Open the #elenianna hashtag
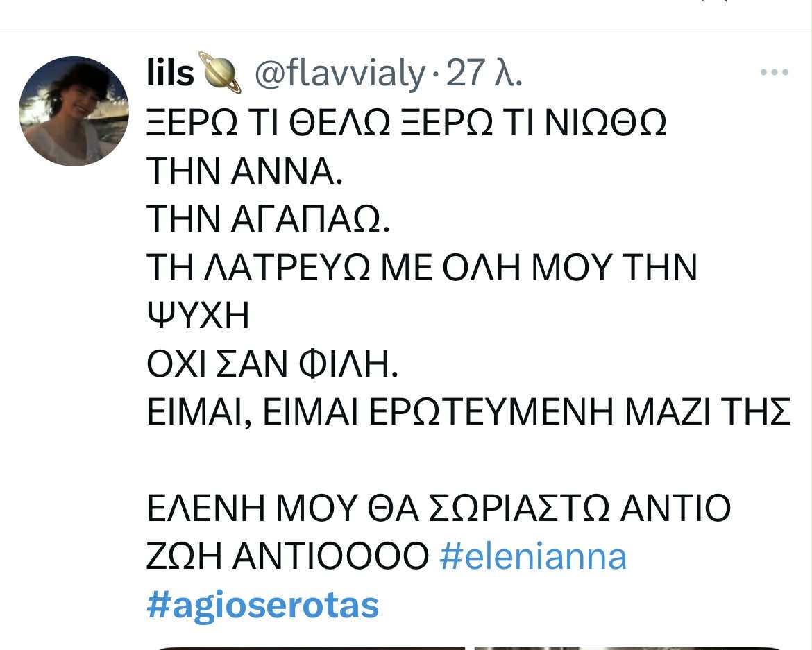Image resolution: width=812 pixels, height=650 pixels. pyautogui.click(x=533, y=557)
